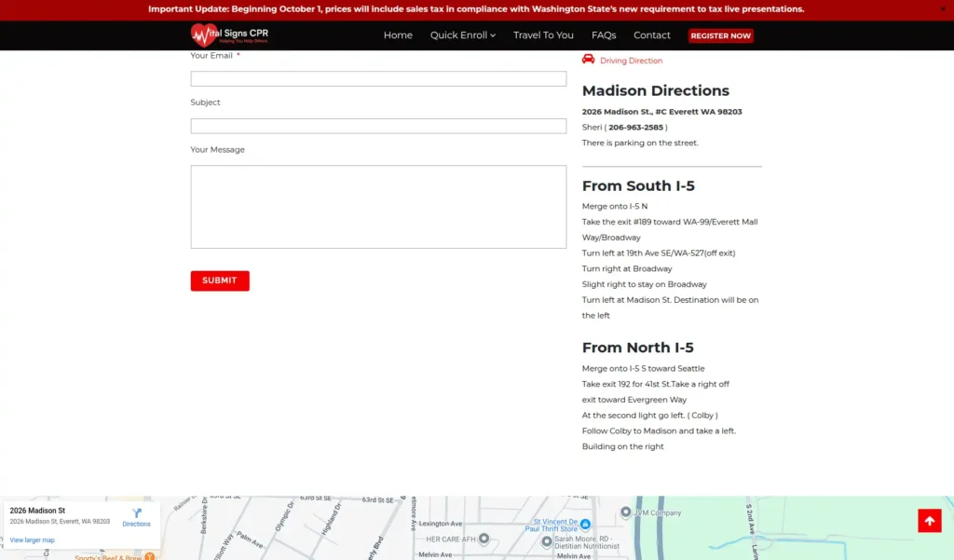Click the Register Now button

720,36
